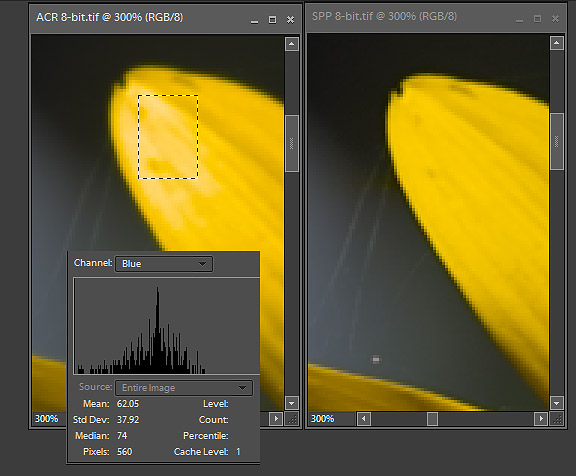Click the scroll right arrow in the SPP window
The height and width of the screenshot is (476, 576).
click(541, 419)
